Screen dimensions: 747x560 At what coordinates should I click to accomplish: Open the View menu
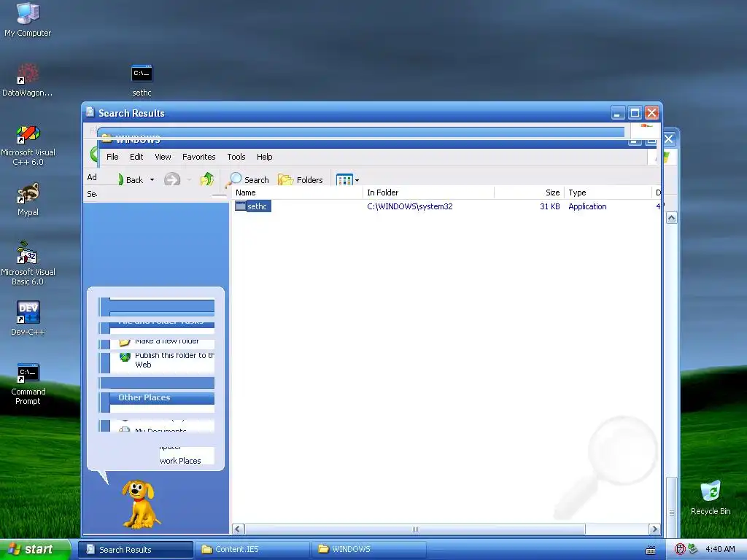coord(163,157)
